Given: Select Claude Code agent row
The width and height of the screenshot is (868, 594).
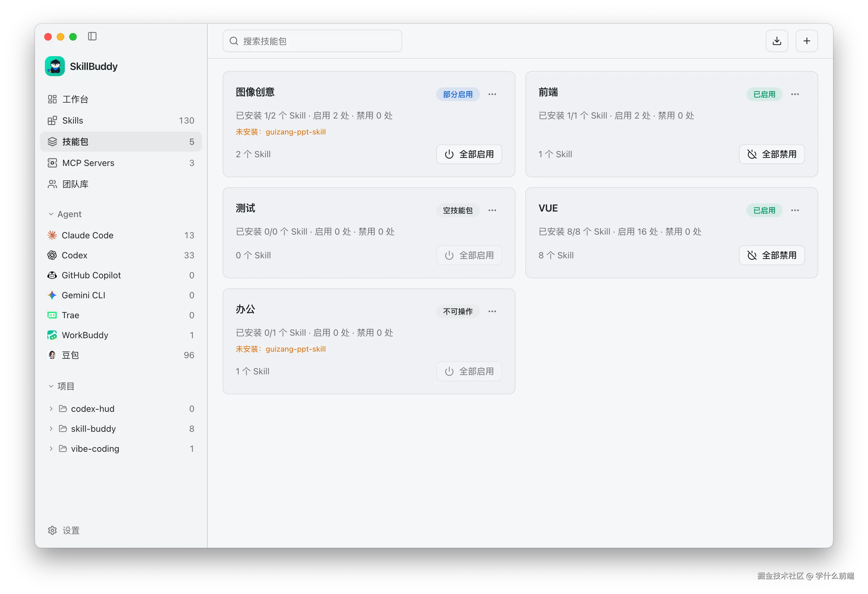Looking at the screenshot, I should tap(121, 235).
